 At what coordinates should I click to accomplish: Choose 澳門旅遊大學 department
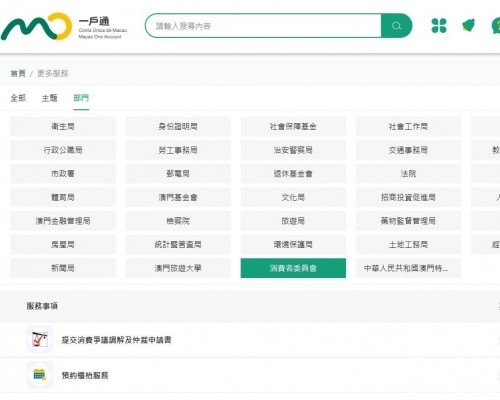[178, 268]
